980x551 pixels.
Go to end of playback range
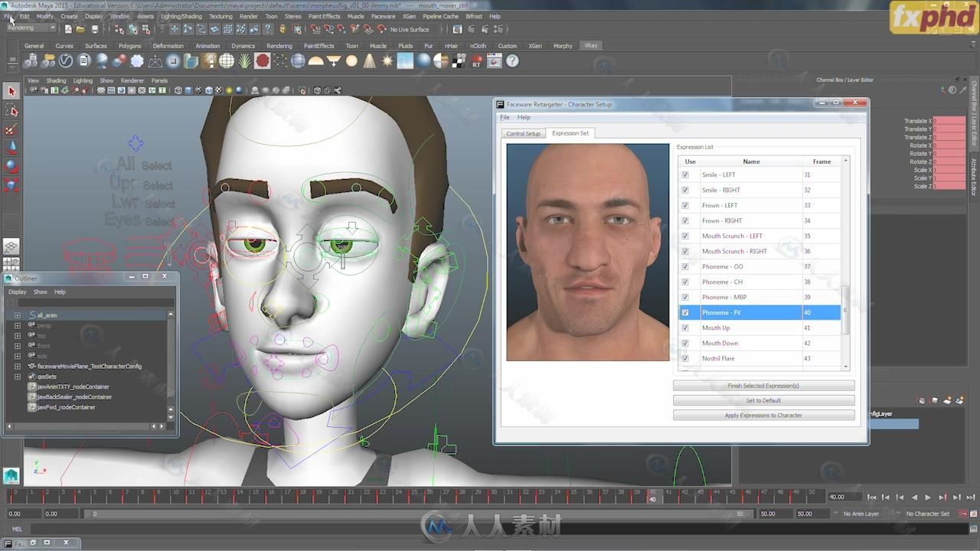point(969,497)
